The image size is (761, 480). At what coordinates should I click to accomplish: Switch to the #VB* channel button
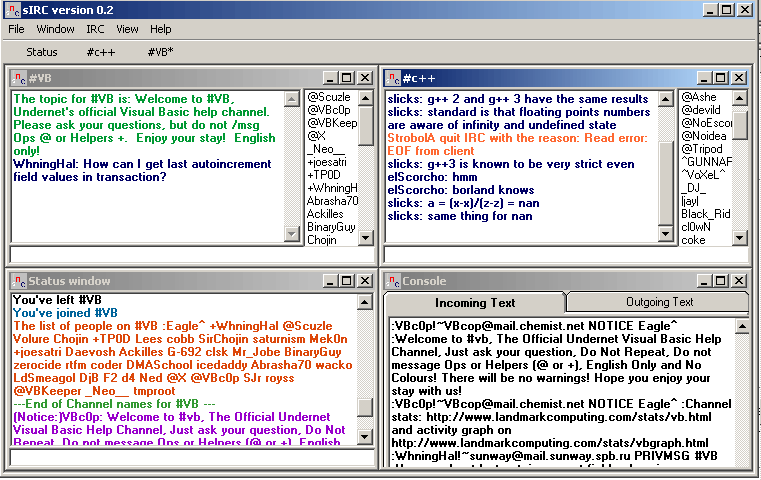(x=161, y=52)
